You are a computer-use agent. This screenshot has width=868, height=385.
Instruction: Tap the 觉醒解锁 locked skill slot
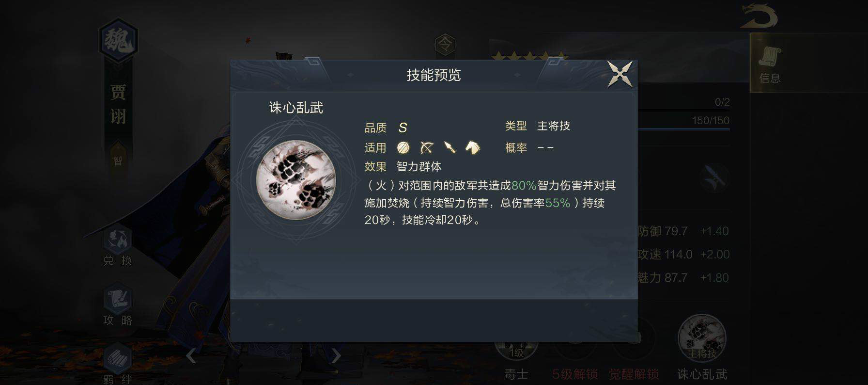[x=634, y=359]
